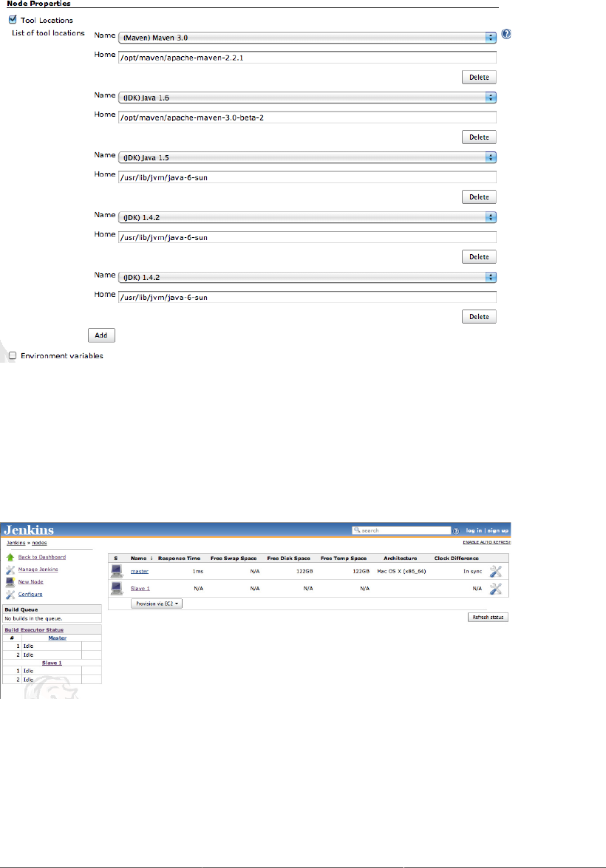
Task: Open the New Node link
Action: [30, 582]
